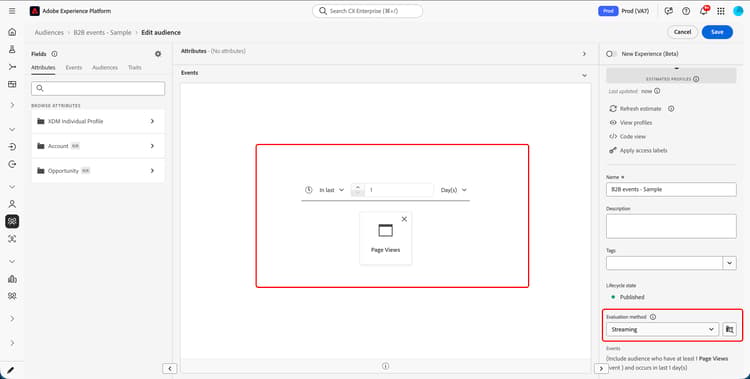Click the Adobe Experience Platform logo
This screenshot has height=379, width=750.
[34, 11]
